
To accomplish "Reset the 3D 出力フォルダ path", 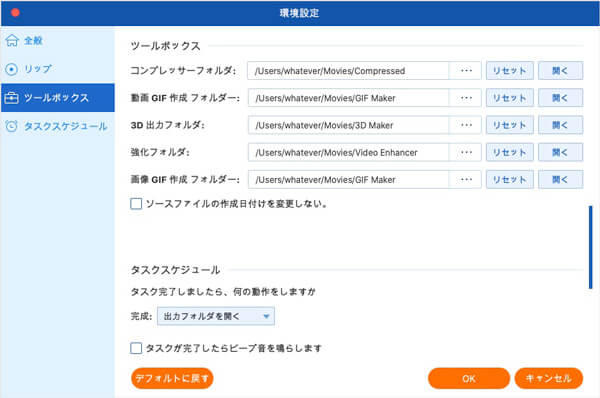I will (x=510, y=125).
